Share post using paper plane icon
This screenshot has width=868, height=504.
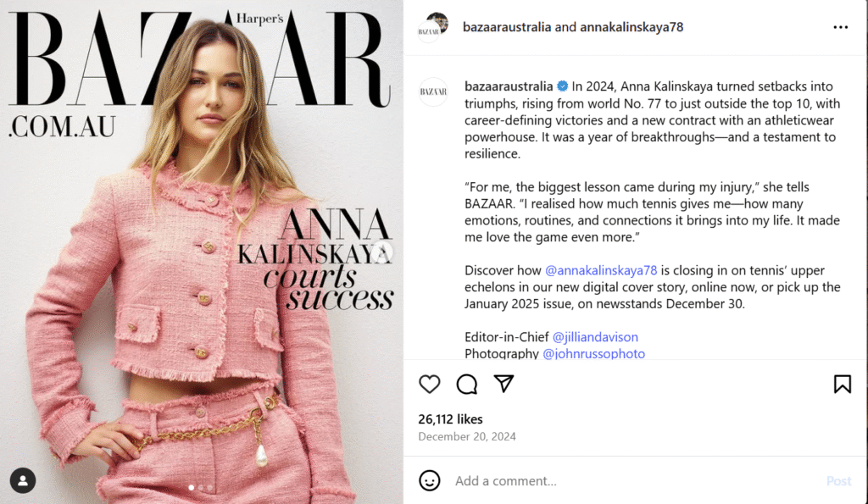tap(504, 384)
